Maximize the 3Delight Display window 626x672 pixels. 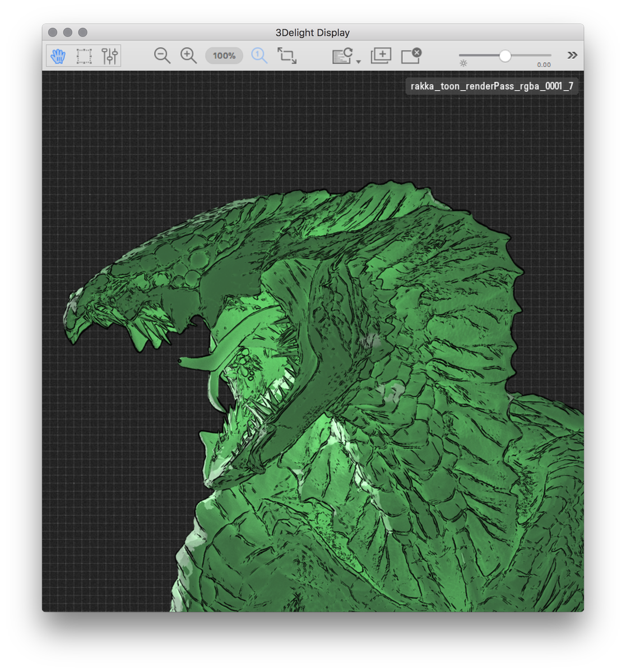pos(83,32)
